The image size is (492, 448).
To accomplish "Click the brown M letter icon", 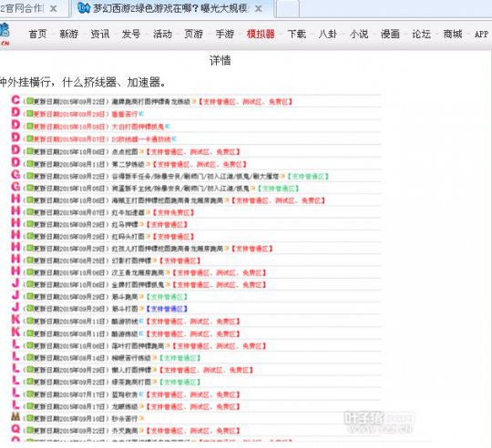I will coord(15,417).
